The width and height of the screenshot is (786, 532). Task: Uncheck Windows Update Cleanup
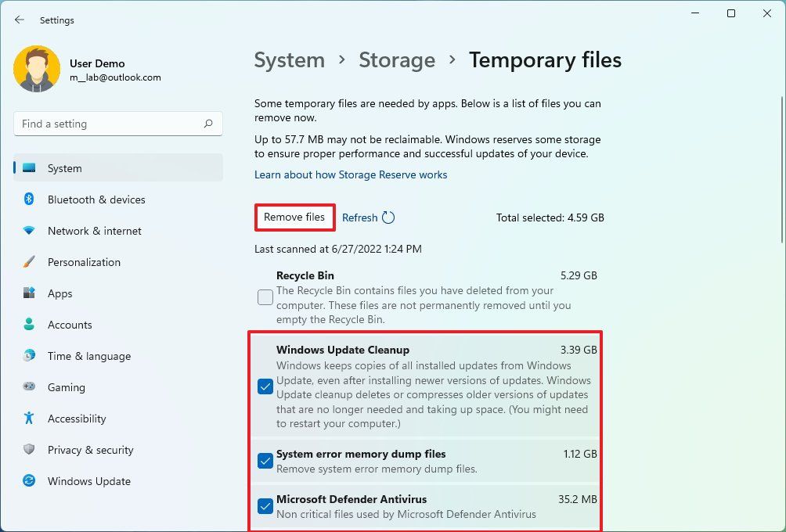(x=265, y=386)
